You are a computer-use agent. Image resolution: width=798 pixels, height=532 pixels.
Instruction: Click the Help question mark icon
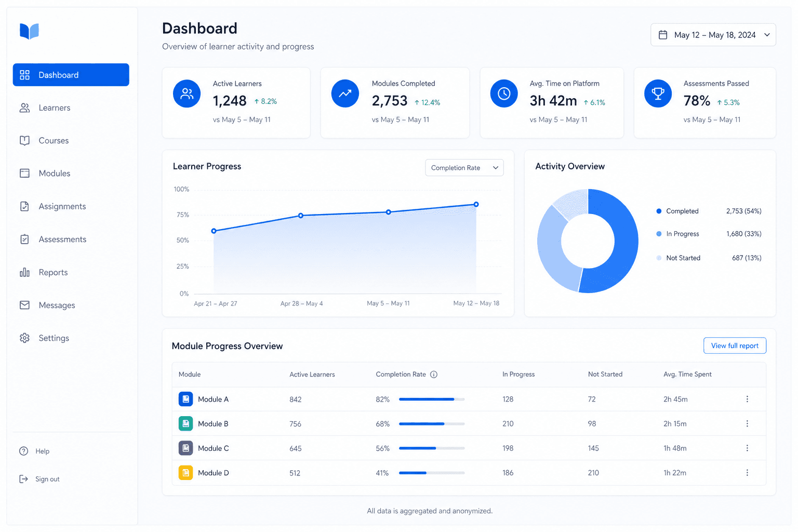(x=24, y=451)
